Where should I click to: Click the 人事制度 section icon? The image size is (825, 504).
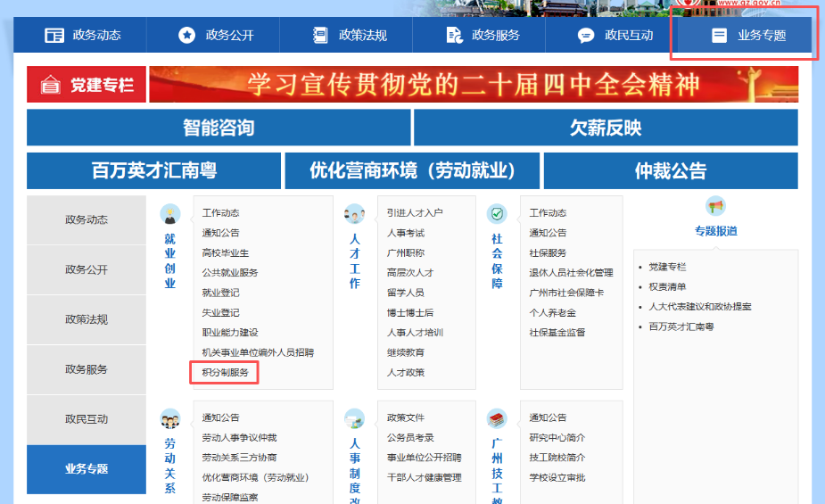354,418
